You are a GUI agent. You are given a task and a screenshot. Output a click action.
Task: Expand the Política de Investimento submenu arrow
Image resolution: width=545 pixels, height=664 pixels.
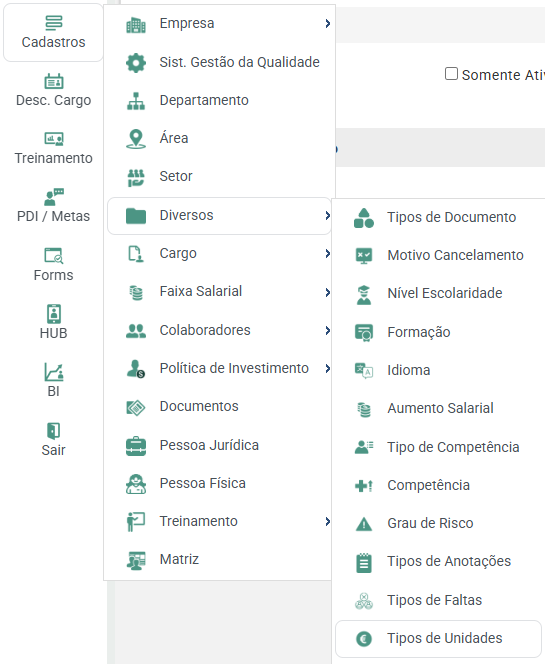[x=327, y=368]
